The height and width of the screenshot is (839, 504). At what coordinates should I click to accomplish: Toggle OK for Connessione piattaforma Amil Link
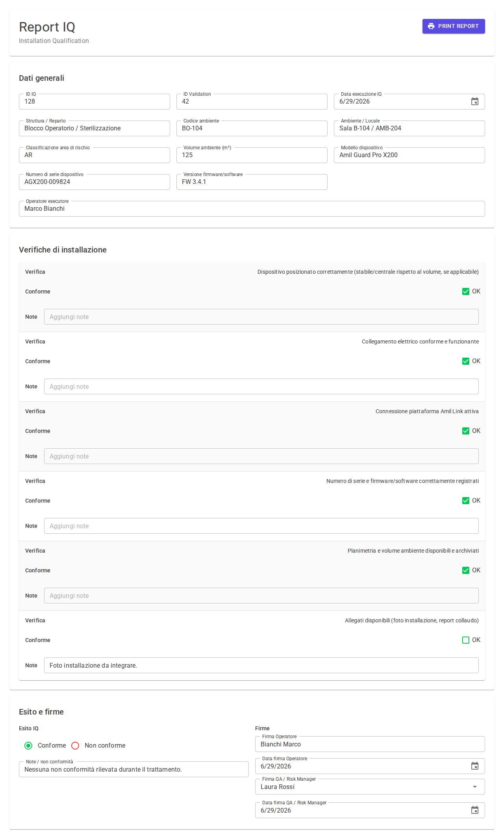point(466,431)
